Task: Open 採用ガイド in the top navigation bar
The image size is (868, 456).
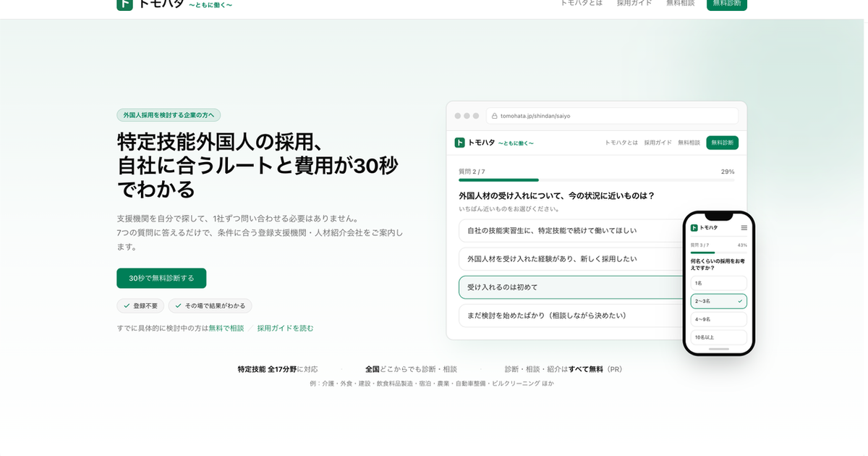Action: click(634, 3)
